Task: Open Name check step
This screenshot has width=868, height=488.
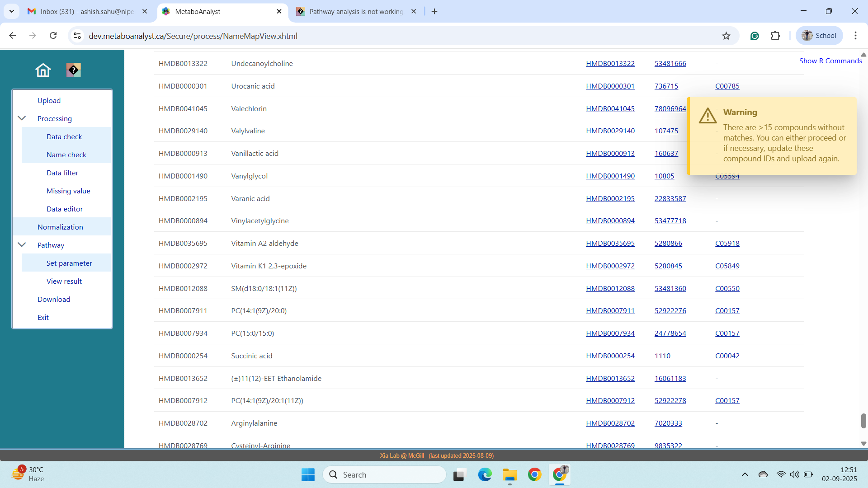Action: point(66,155)
